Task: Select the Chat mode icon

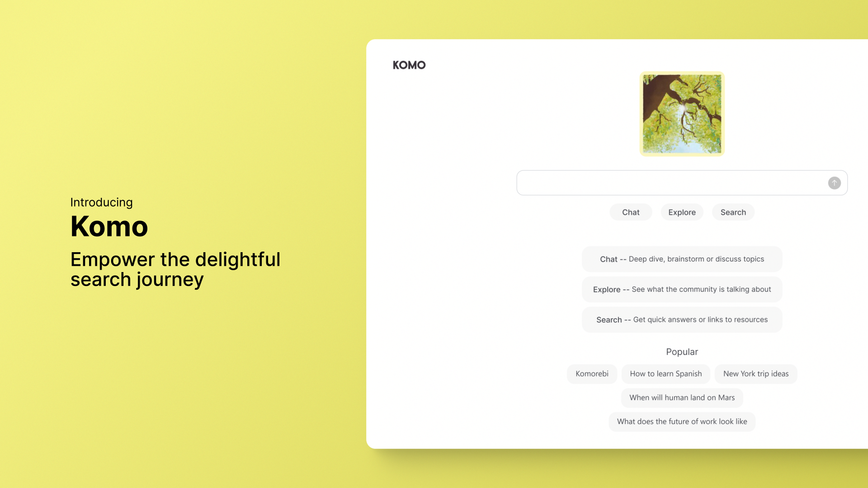Action: pos(631,212)
